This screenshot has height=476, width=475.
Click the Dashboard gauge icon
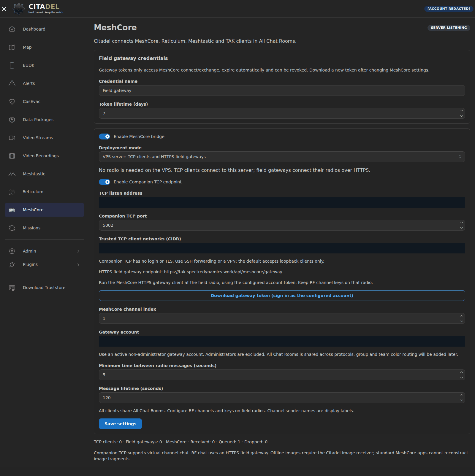pyautogui.click(x=12, y=29)
